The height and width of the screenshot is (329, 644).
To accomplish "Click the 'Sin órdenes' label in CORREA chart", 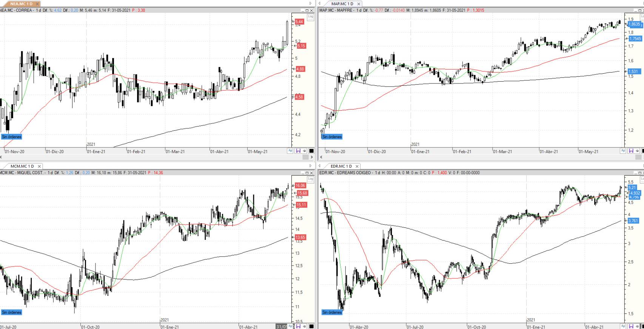I will [x=11, y=137].
